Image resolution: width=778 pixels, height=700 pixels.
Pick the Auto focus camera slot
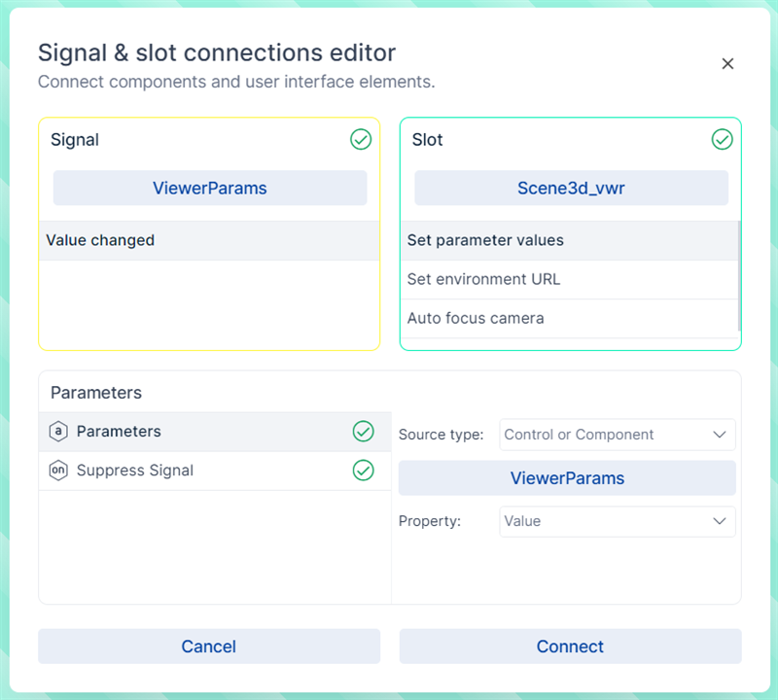[x=568, y=318]
